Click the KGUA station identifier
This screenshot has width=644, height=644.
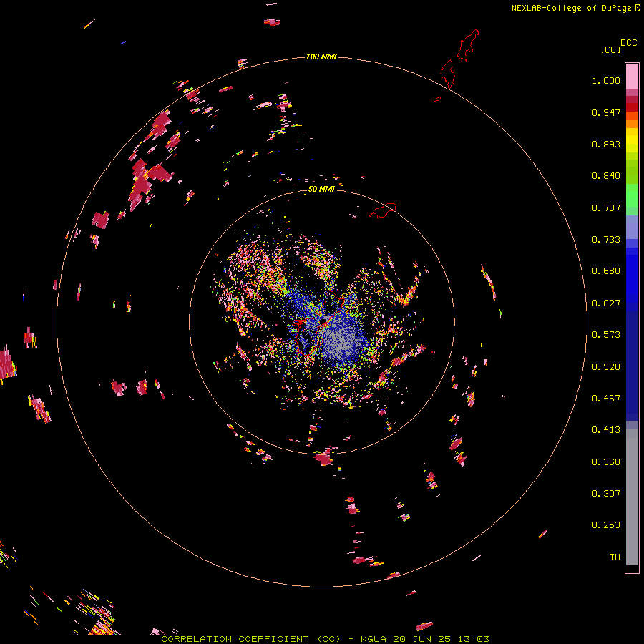[x=374, y=639]
